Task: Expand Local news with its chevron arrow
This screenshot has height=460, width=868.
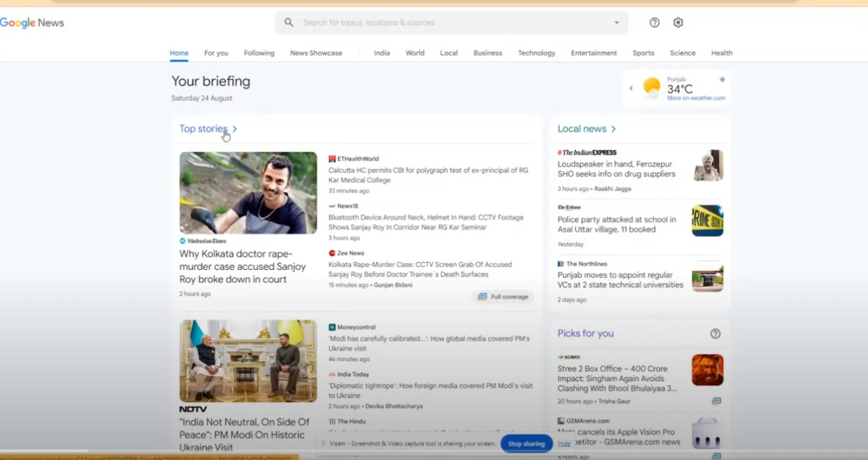Action: pos(613,129)
